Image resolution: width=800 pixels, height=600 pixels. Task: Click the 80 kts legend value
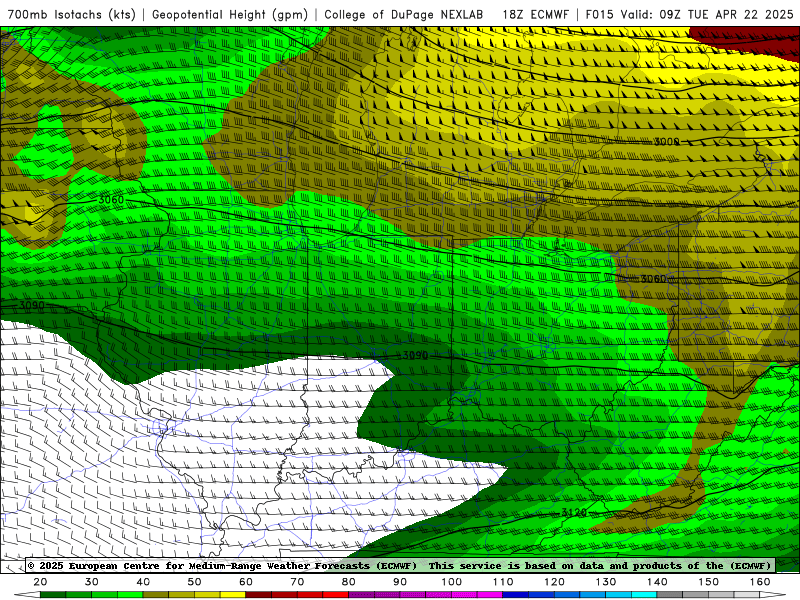click(348, 582)
